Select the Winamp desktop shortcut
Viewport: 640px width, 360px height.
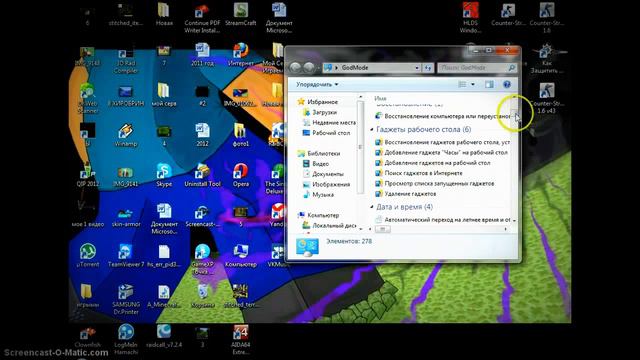click(x=126, y=136)
